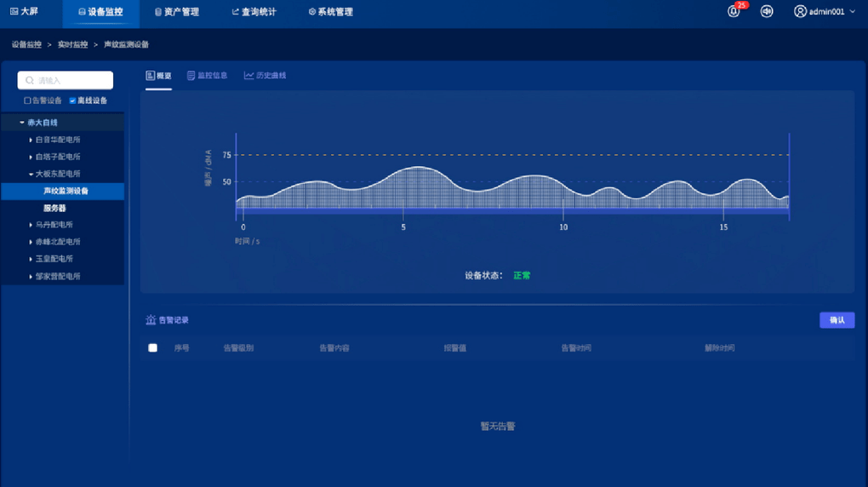This screenshot has height=487, width=868.
Task: Click the 历史曲线 chart icon
Action: pyautogui.click(x=249, y=76)
